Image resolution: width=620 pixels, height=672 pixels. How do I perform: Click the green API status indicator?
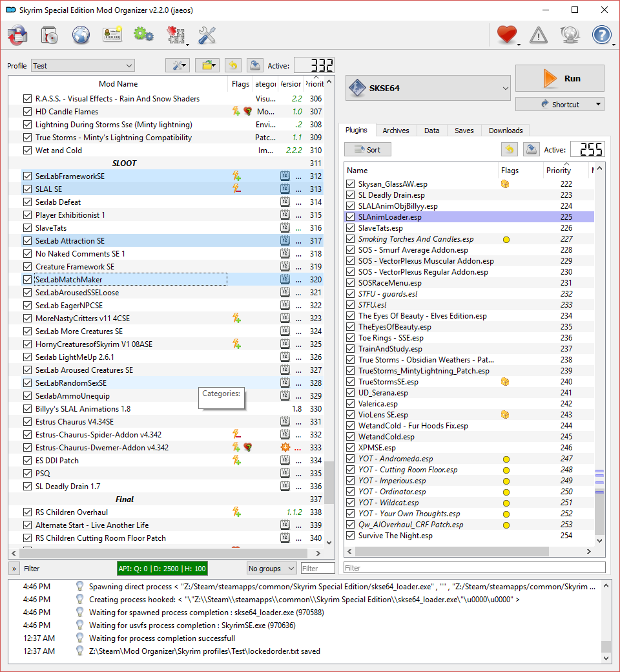coord(162,568)
